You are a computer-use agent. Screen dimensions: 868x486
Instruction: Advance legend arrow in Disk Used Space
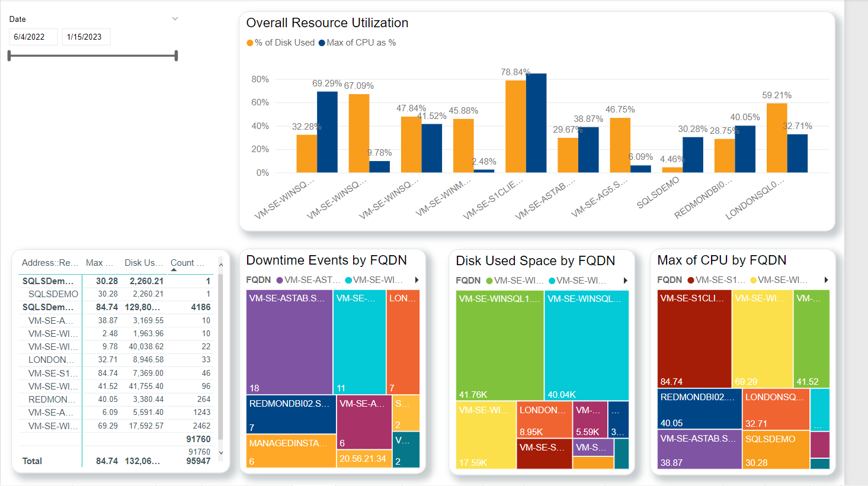tap(625, 281)
